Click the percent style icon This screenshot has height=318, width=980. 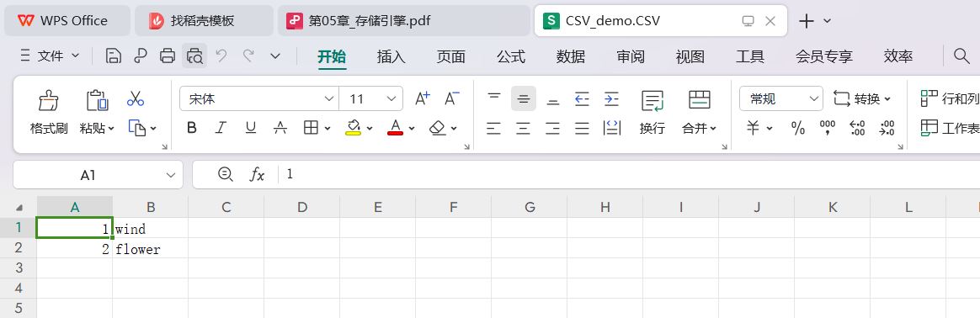(x=798, y=128)
